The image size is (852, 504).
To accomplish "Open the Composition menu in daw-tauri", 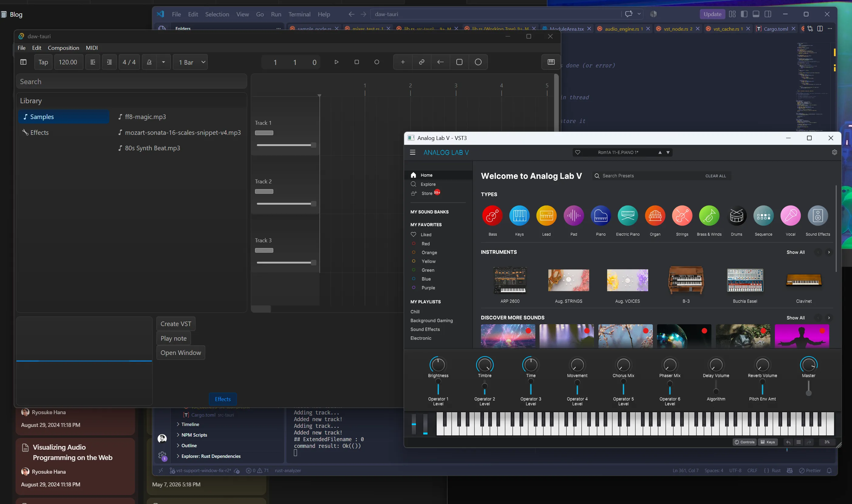I will click(63, 48).
